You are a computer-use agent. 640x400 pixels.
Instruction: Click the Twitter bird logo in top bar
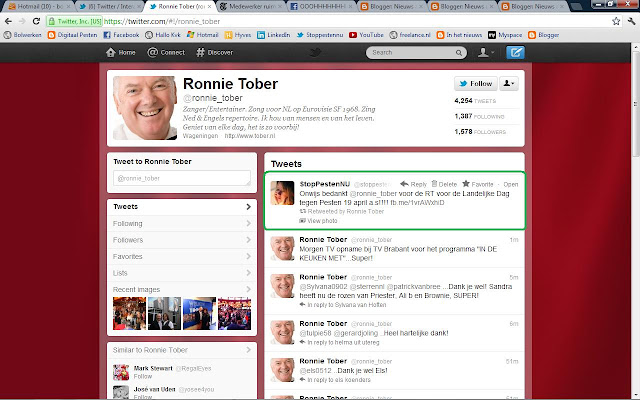(315, 52)
